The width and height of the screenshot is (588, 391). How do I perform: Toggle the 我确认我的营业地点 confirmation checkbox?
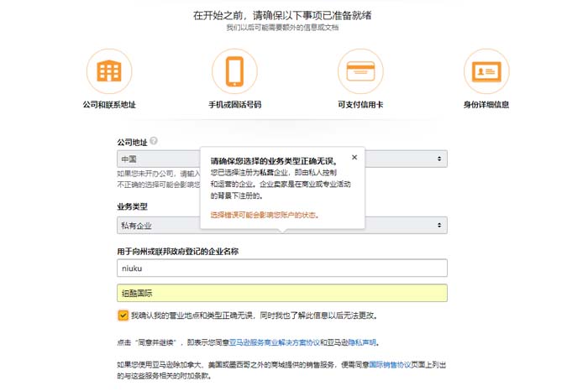coord(123,315)
